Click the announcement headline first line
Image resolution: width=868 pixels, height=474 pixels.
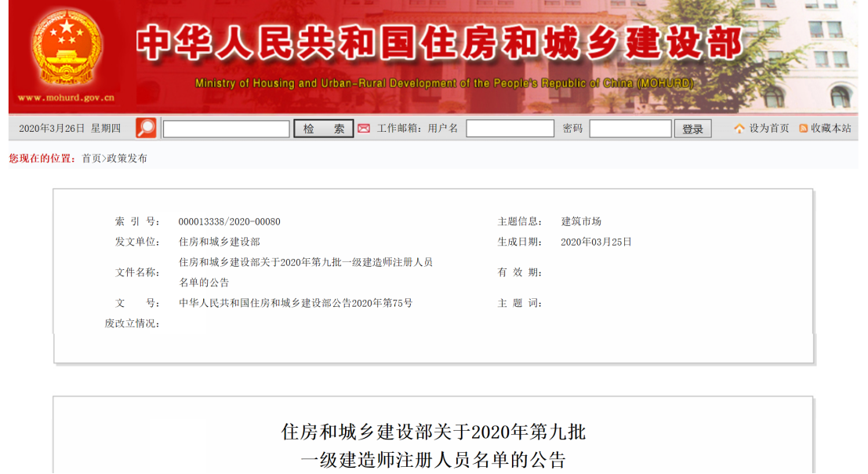434,432
